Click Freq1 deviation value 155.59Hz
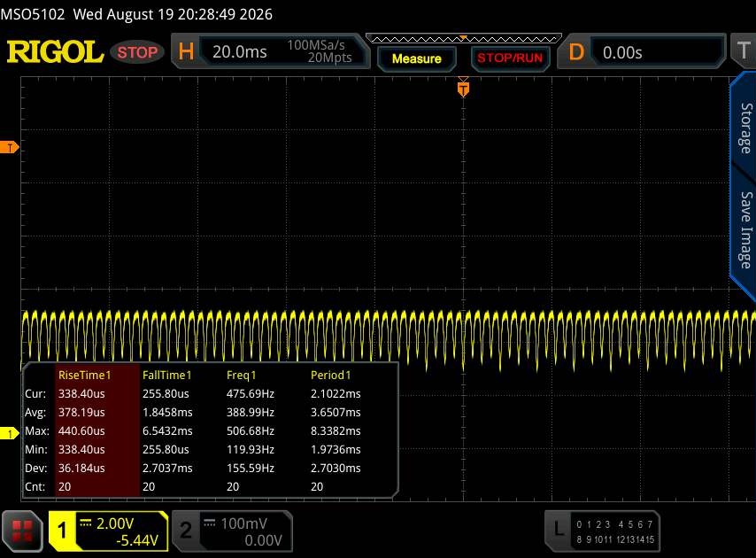 pos(251,468)
